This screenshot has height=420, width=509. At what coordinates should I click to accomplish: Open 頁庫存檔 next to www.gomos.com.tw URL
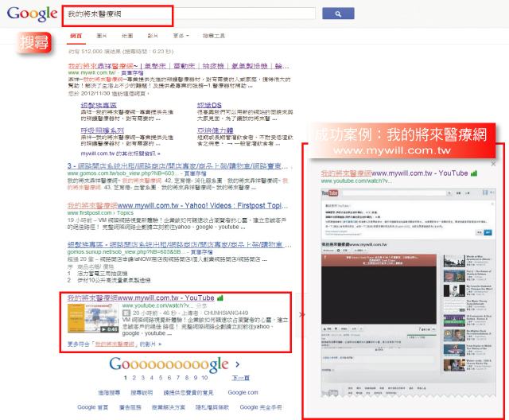tap(195, 173)
